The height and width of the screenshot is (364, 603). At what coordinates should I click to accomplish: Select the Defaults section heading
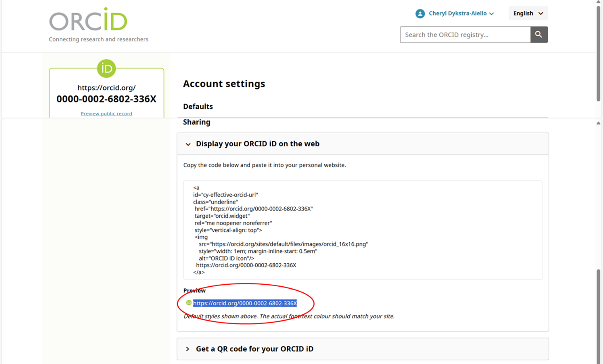198,107
